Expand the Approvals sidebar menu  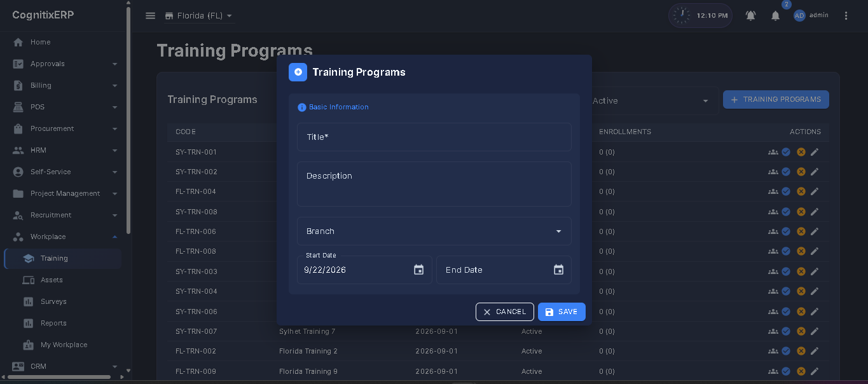[x=64, y=64]
